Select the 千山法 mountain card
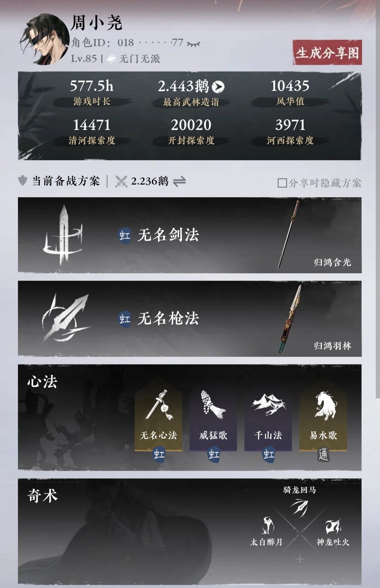This screenshot has height=588, width=380. [x=268, y=419]
